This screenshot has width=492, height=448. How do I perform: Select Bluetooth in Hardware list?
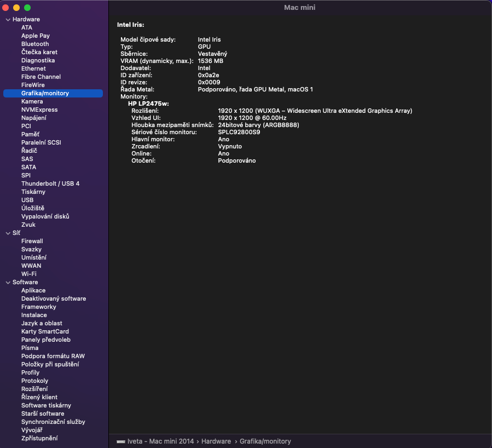pos(35,44)
